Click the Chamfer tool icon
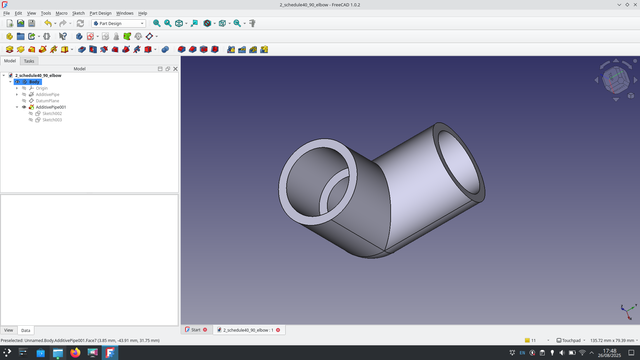Viewport: 640px width, 360px height. (193, 49)
